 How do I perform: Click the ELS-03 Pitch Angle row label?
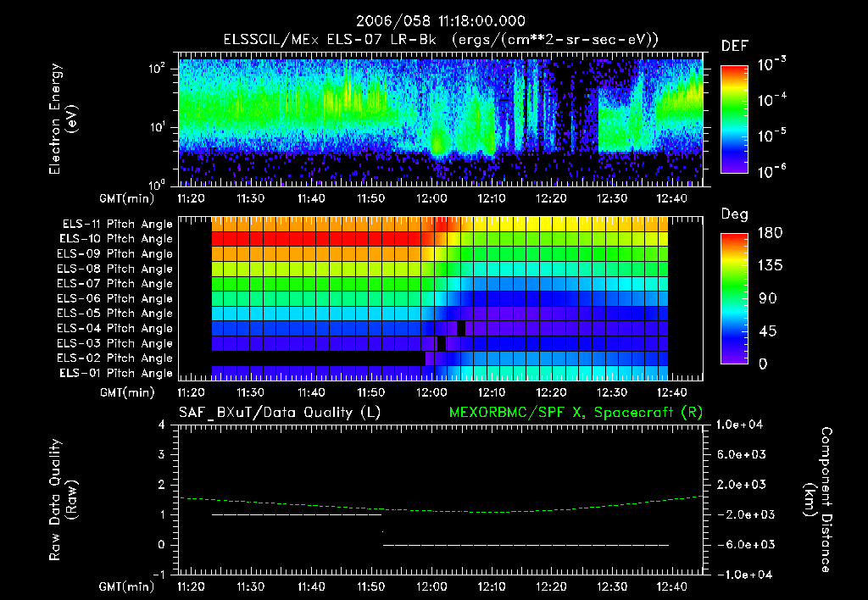114,343
